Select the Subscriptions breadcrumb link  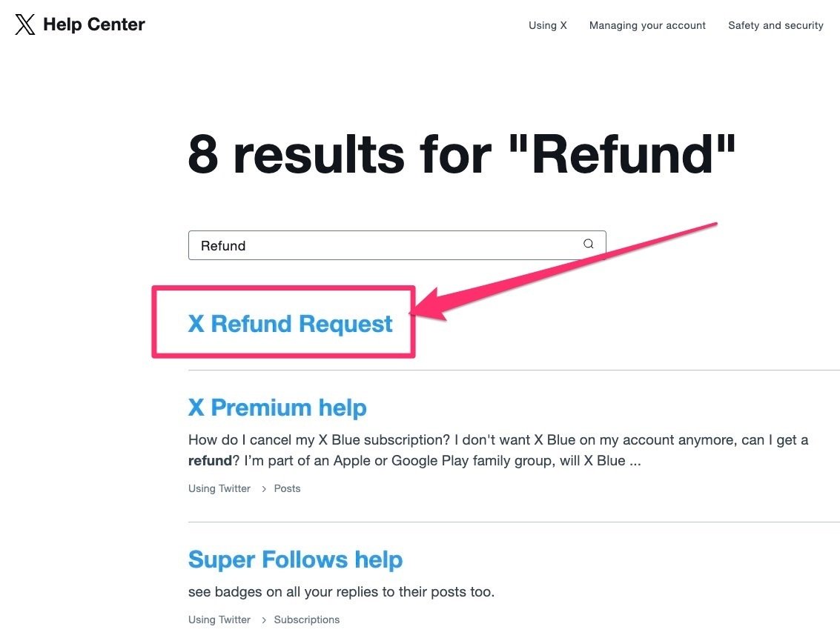[x=306, y=620]
